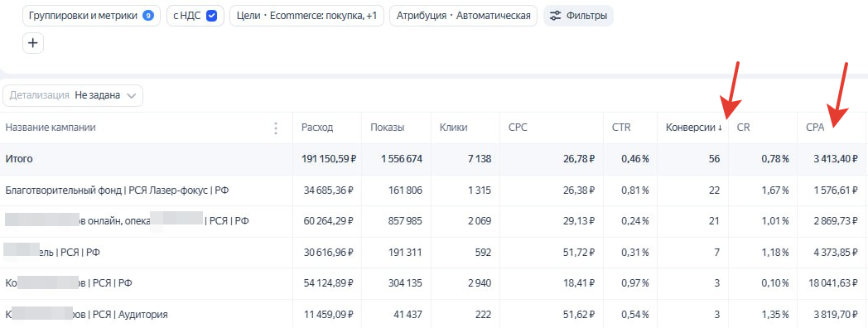
Task: Click spend value 60 264,29 ₽
Action: 329,221
